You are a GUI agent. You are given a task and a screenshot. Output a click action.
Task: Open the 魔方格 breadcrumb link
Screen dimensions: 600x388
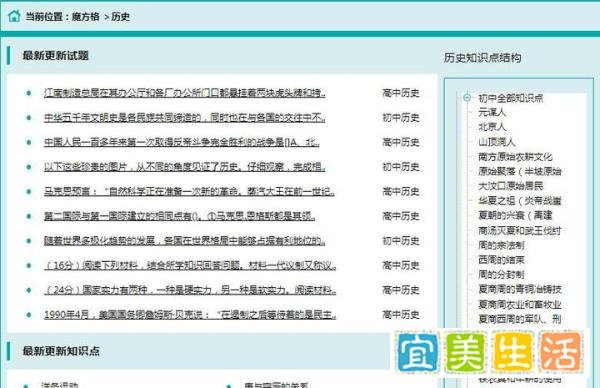coord(86,16)
